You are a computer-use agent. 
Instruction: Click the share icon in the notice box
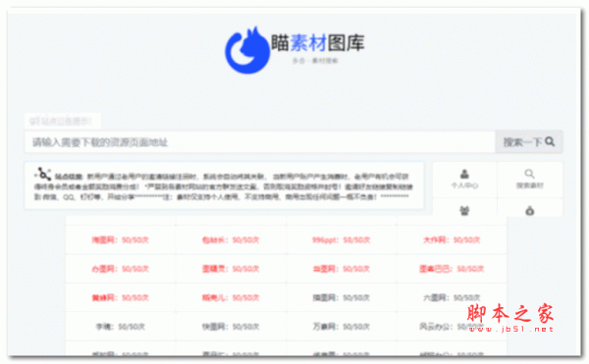[x=43, y=174]
